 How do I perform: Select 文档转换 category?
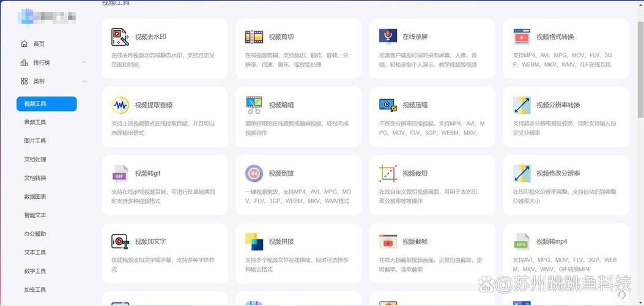tap(35, 178)
